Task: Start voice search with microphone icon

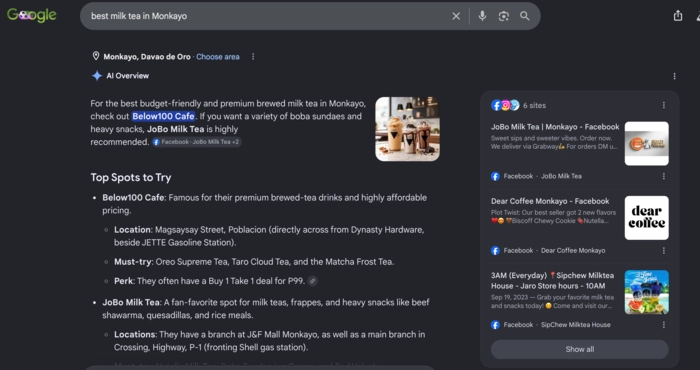Action: pyautogui.click(x=482, y=16)
